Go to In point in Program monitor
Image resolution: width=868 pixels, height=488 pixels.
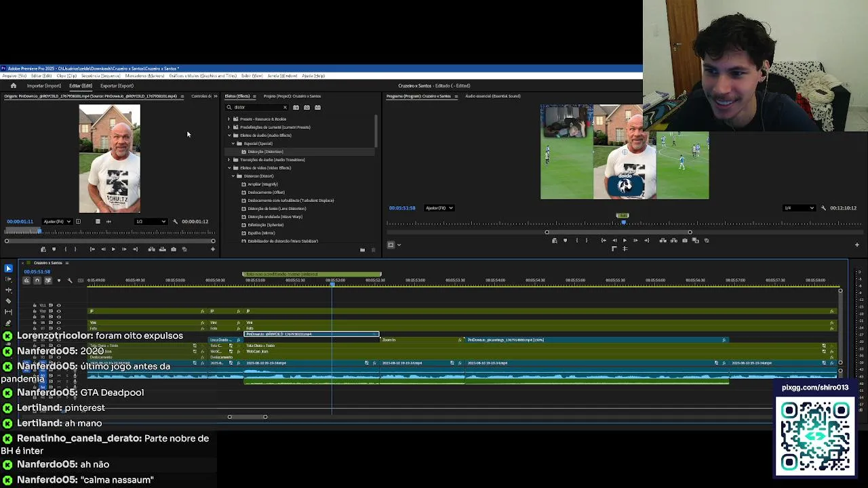coord(604,240)
